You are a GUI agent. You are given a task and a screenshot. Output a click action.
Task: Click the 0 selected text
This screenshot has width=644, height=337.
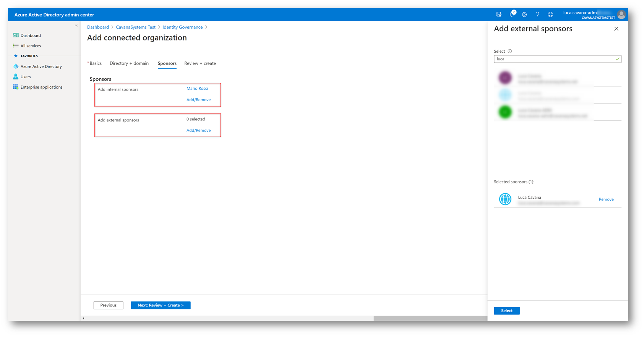coord(196,119)
